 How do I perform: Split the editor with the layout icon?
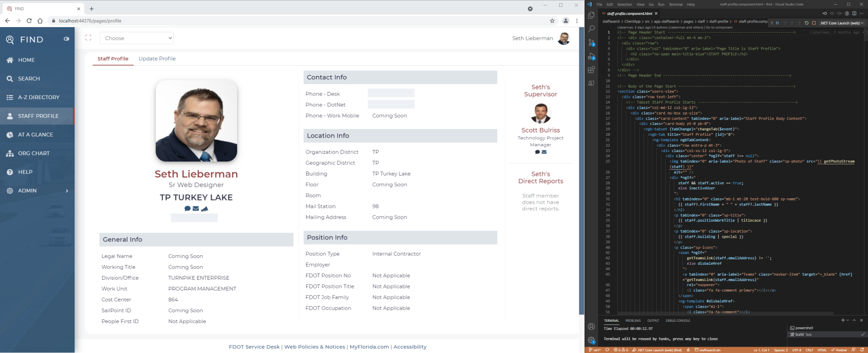[x=854, y=14]
